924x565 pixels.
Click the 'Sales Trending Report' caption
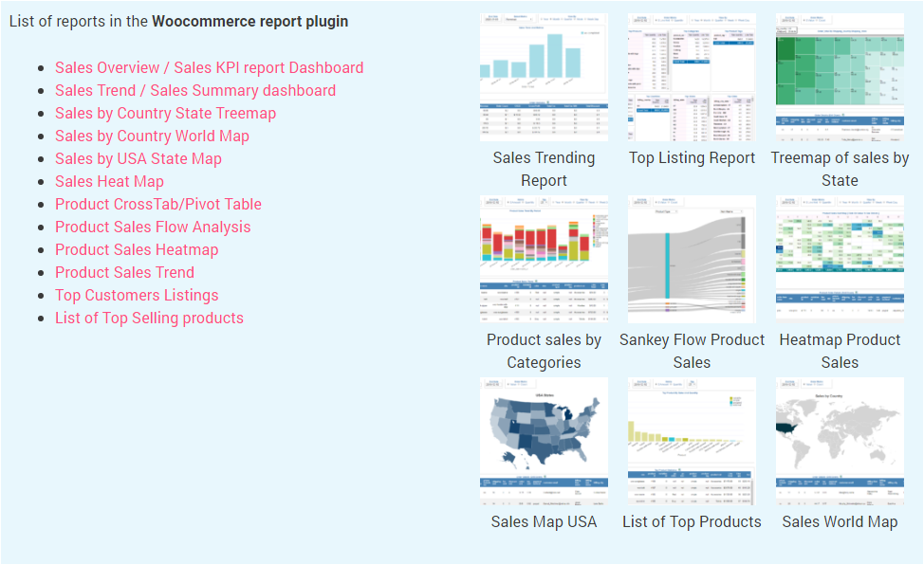(544, 169)
